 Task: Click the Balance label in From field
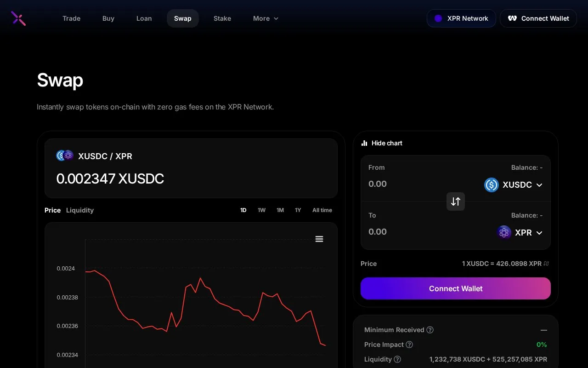tap(527, 167)
